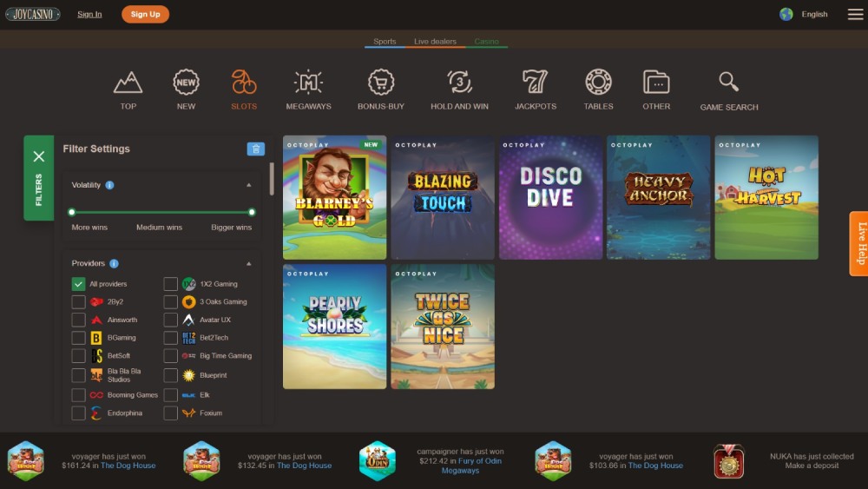Open the Hot Harvest game thumbnail

point(766,198)
